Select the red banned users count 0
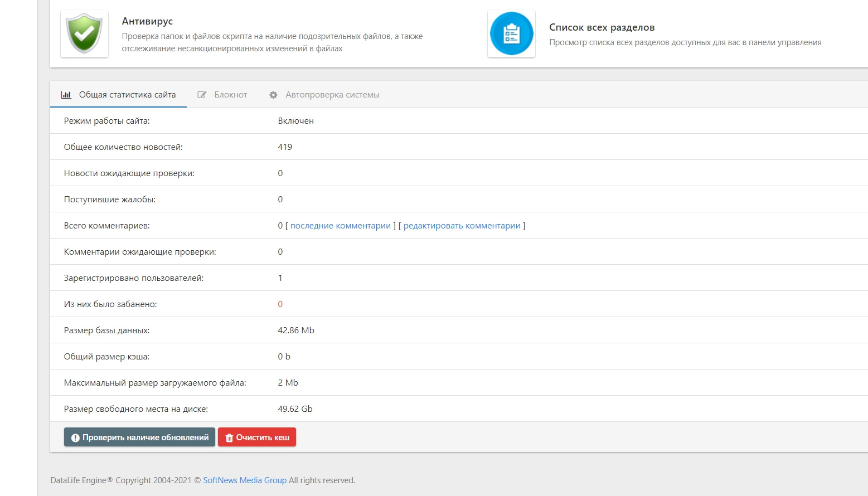This screenshot has height=496, width=868. [x=280, y=304]
